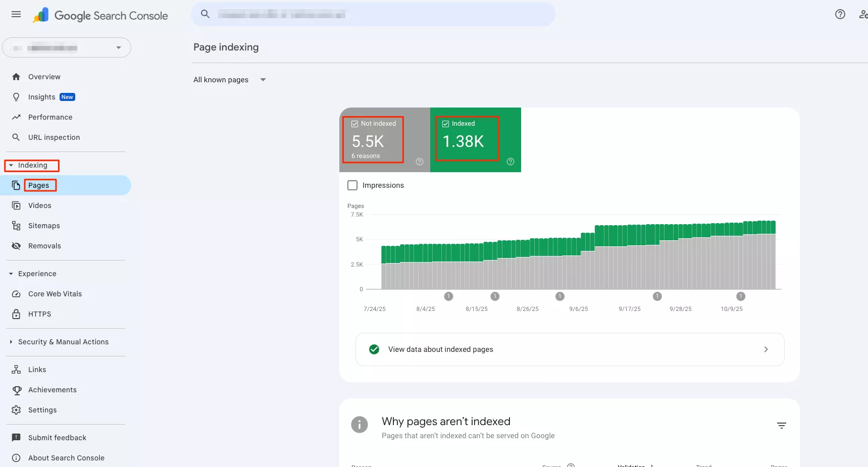Open the All known pages dropdown
The width and height of the screenshot is (868, 467).
(230, 80)
